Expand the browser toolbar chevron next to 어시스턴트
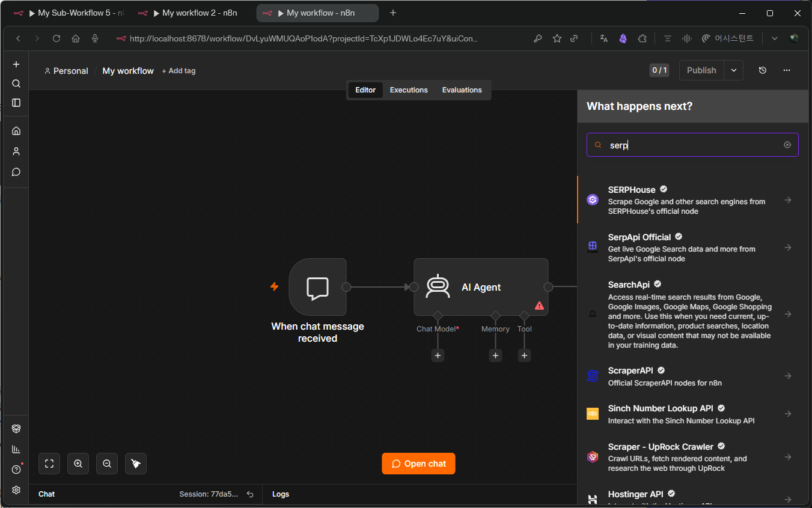 pyautogui.click(x=775, y=38)
